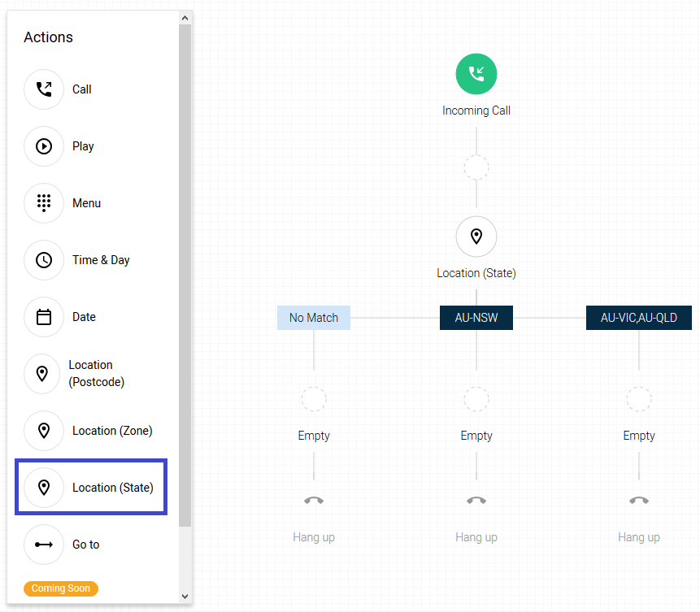The width and height of the screenshot is (700, 612).
Task: Click the empty placeholder under No Match
Action: coord(314,399)
